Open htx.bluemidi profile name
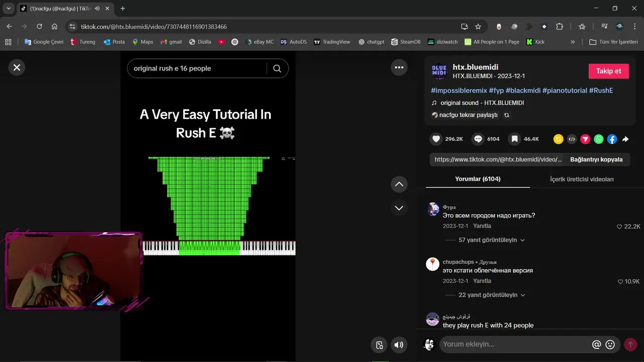 click(475, 67)
